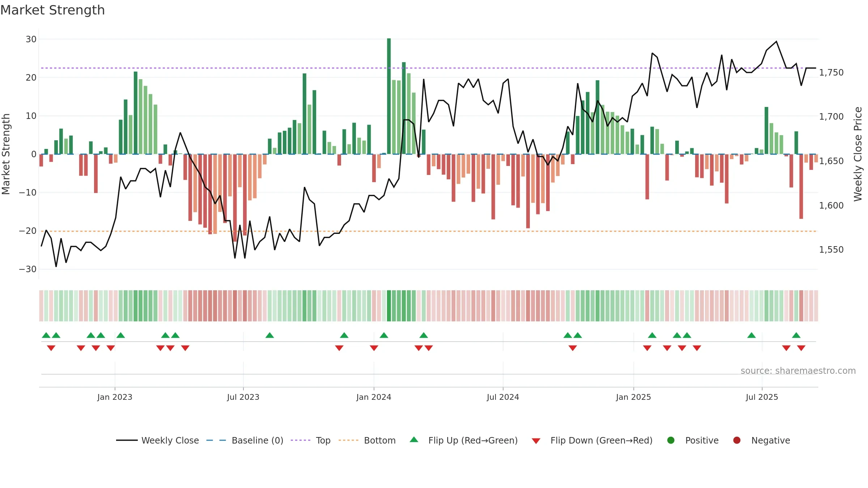The height and width of the screenshot is (488, 868).
Task: Click the 1,650 price axis value
Action: click(831, 161)
